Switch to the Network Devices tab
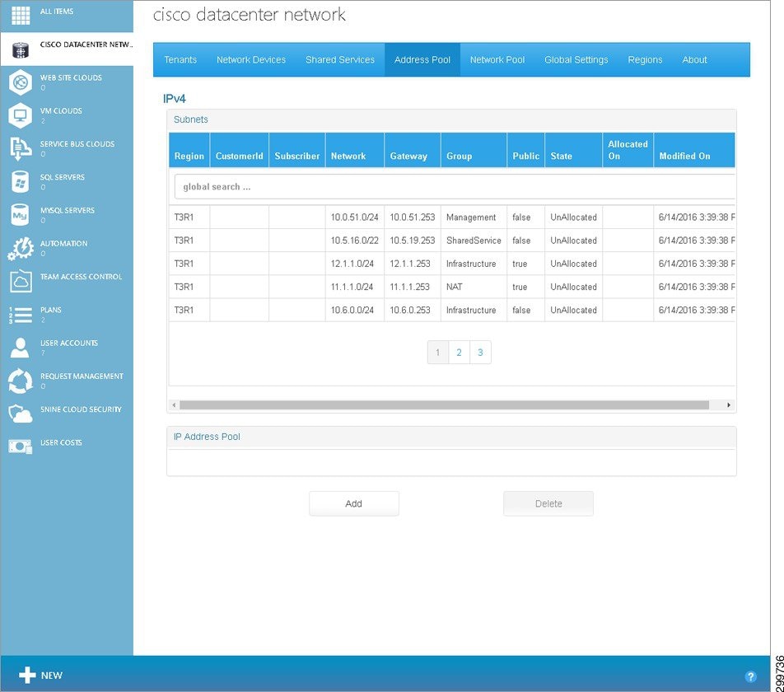 pyautogui.click(x=251, y=59)
